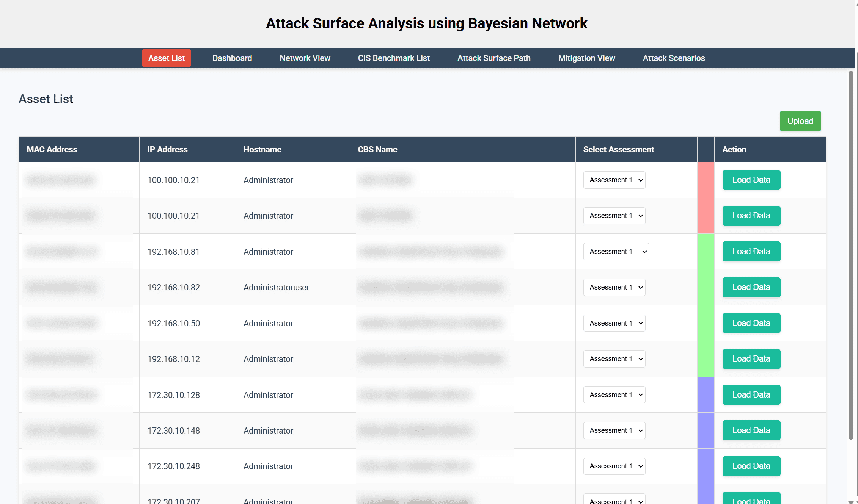
Task: Load Data for host 172.30.10.128
Action: 751,394
